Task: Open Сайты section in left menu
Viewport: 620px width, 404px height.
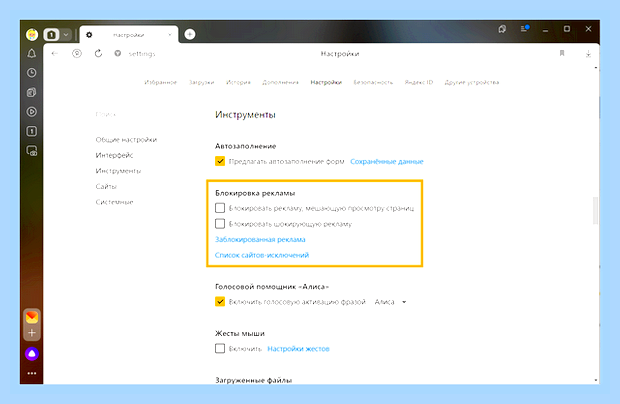Action: tap(106, 186)
